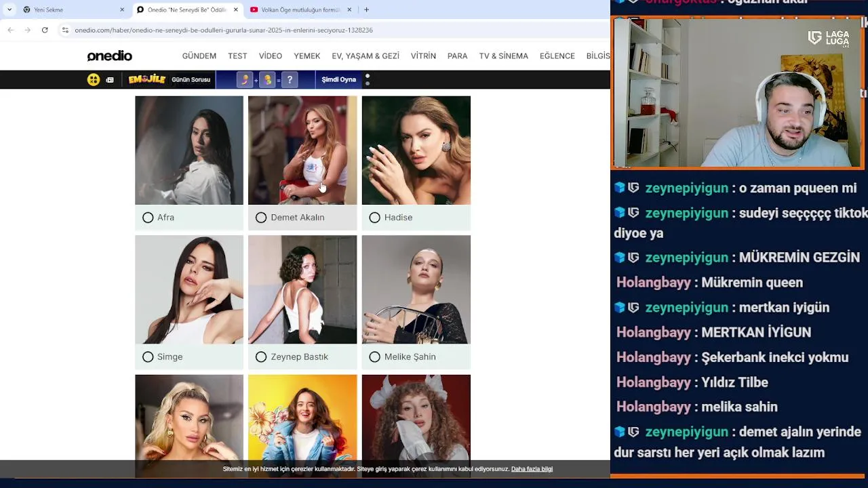Click chat message Şekerbank inekci yokmu
868x488 pixels.
775,357
